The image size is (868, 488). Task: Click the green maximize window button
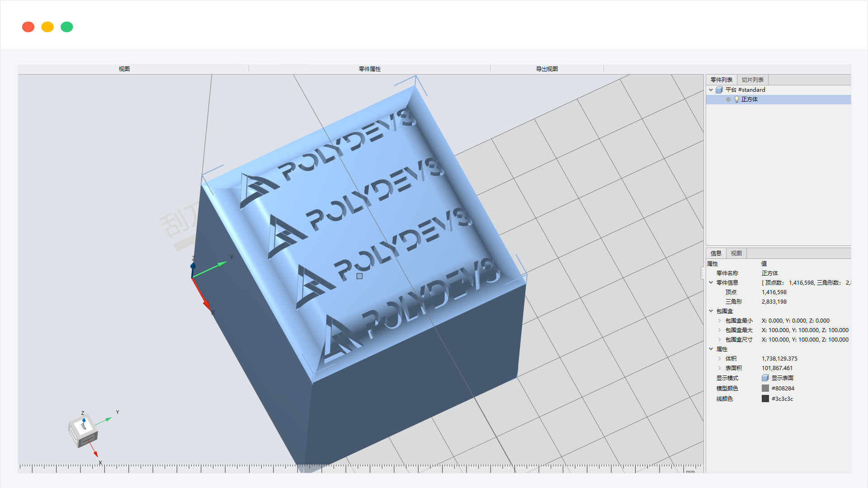(67, 27)
